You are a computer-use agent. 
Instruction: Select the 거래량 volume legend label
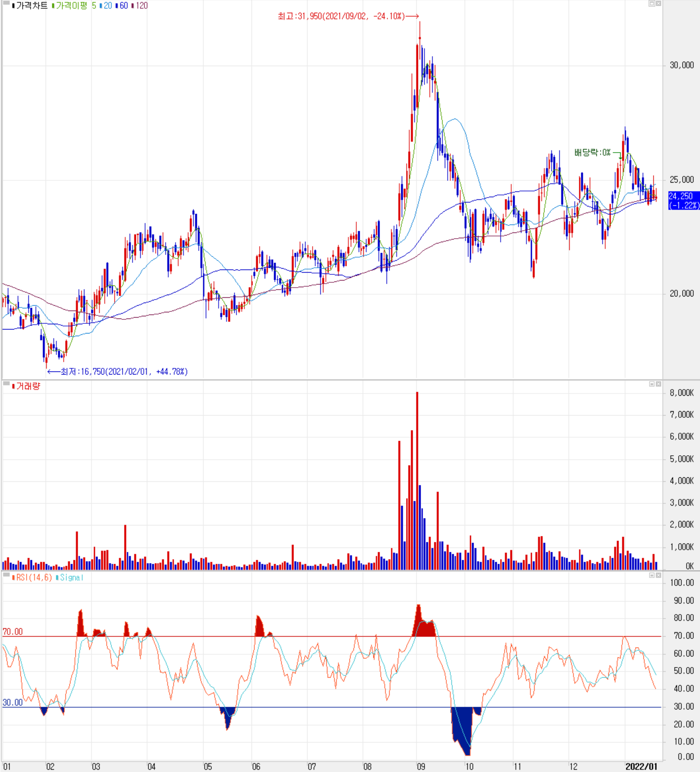tap(28, 386)
